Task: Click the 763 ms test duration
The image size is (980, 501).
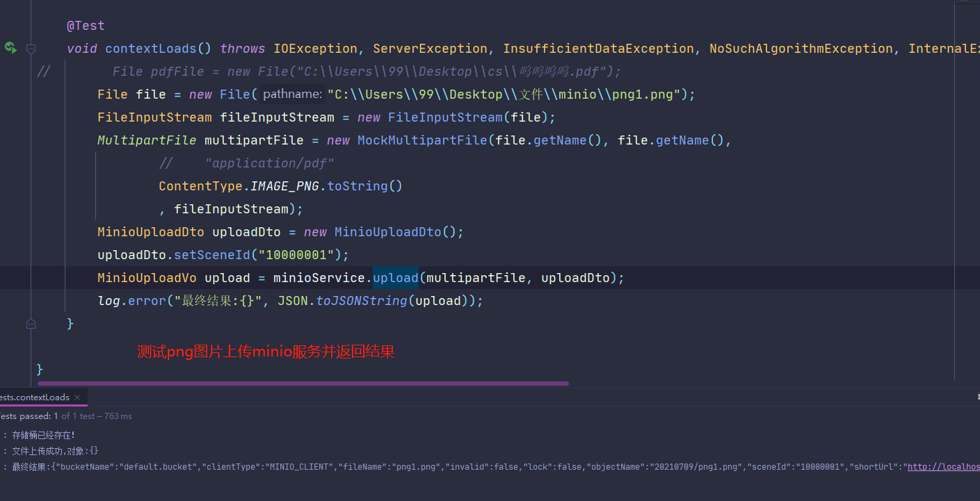Action: (x=118, y=416)
